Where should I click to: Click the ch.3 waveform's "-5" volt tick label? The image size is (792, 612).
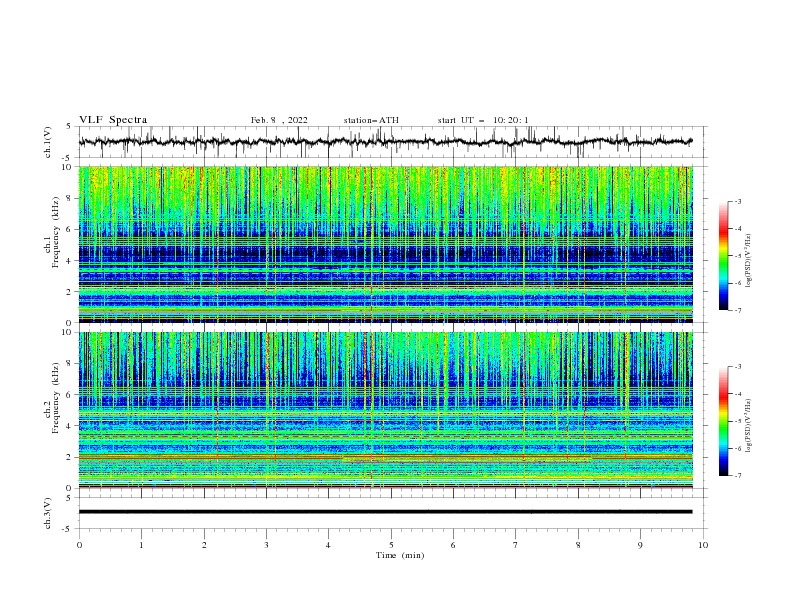coord(67,529)
